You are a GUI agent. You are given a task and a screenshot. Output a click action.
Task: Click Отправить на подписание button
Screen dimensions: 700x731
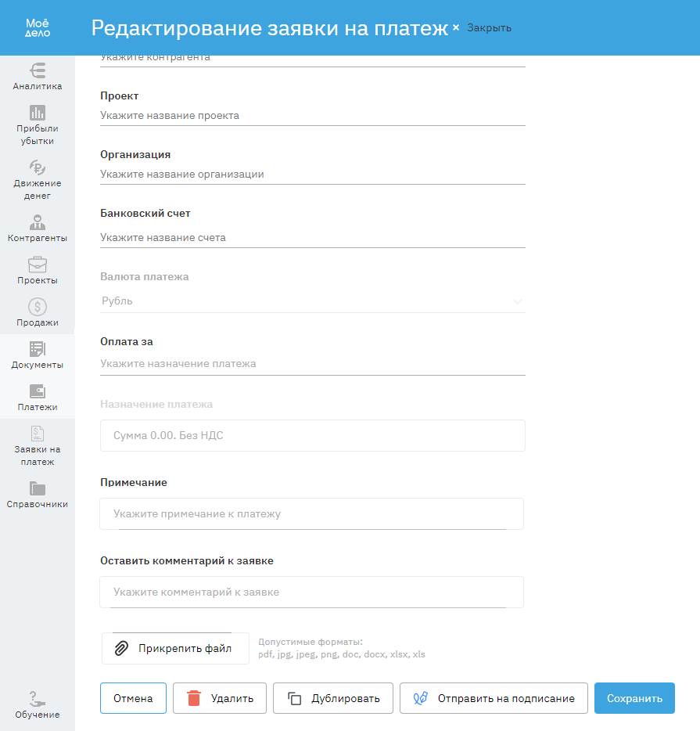(x=494, y=698)
